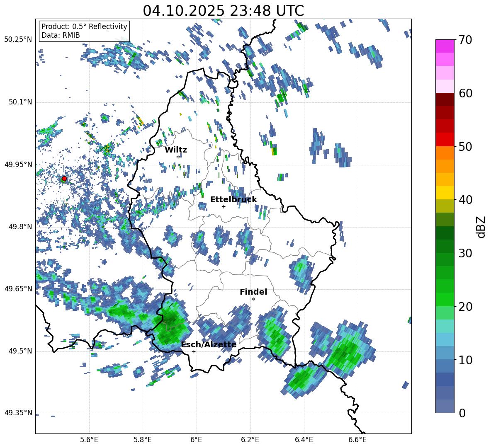Click the Ettelbruck station cross marker
This screenshot has height=448, width=491.
tap(224, 206)
